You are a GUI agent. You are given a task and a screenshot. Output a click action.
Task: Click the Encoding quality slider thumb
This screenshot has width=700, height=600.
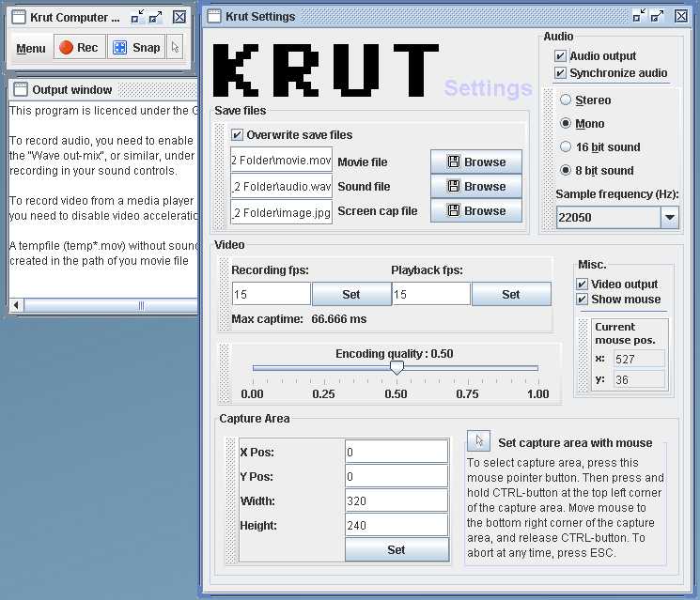click(397, 367)
